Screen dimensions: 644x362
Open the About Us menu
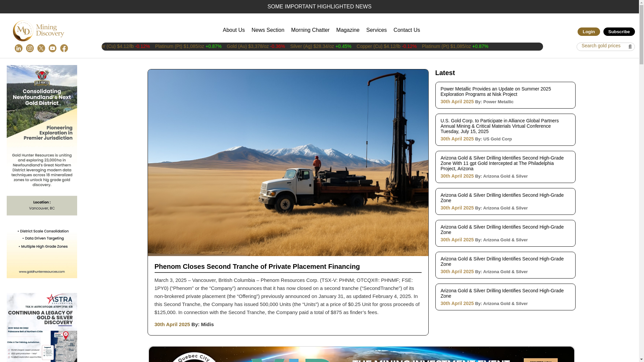click(234, 30)
